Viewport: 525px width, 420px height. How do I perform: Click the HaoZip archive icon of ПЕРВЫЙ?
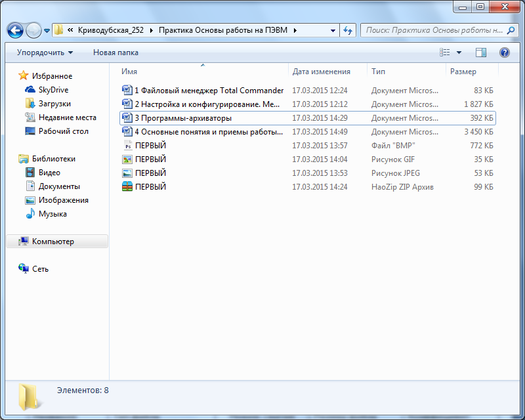coord(127,186)
